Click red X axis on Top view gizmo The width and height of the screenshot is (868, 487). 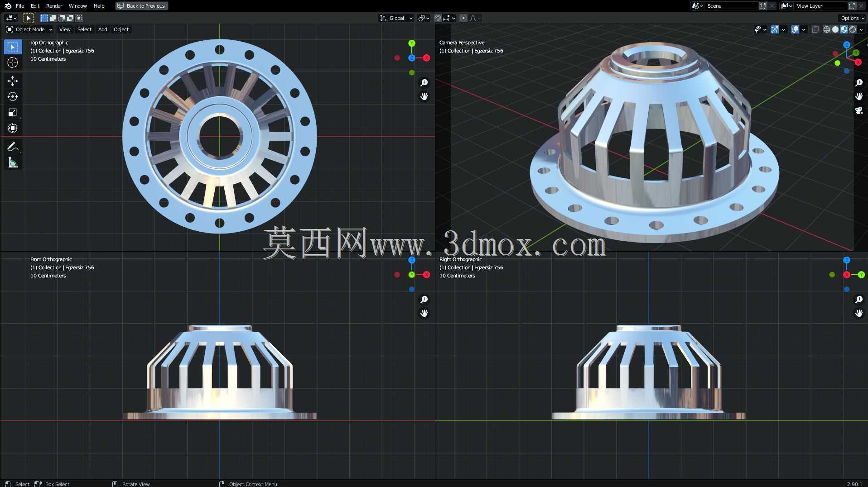426,58
